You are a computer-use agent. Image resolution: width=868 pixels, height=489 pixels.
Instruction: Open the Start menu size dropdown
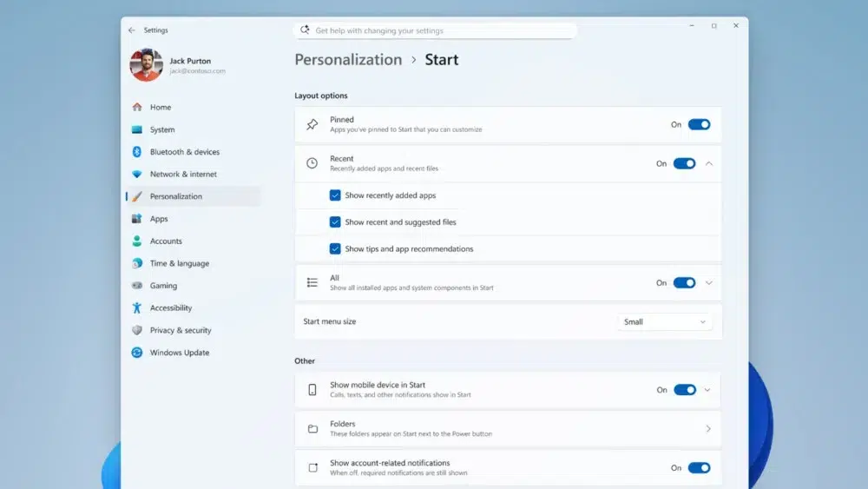pos(664,321)
